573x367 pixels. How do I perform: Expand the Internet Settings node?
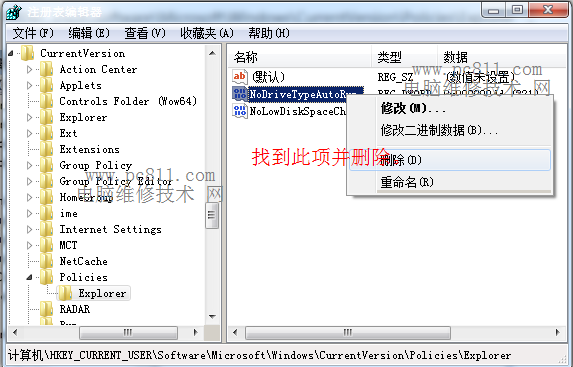[x=30, y=230]
